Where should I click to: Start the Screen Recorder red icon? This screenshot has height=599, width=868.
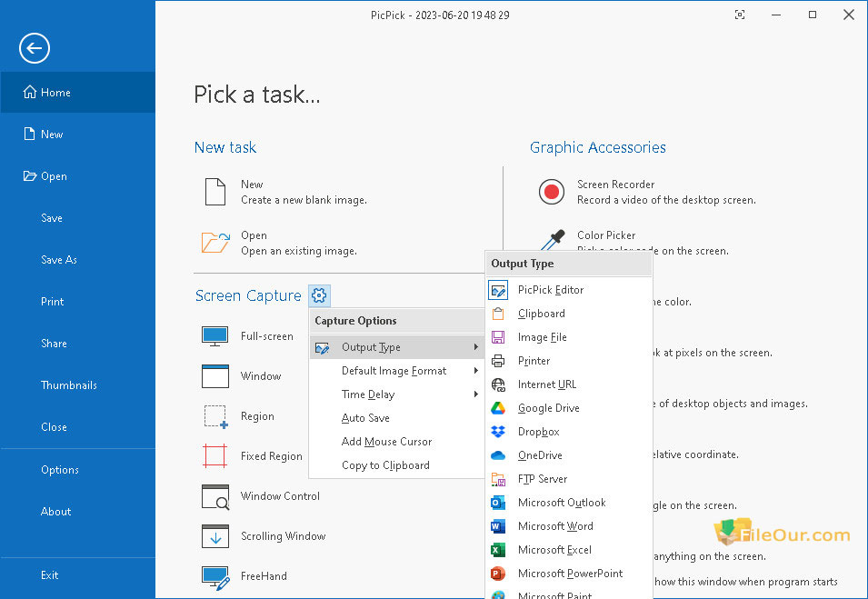[x=552, y=192]
